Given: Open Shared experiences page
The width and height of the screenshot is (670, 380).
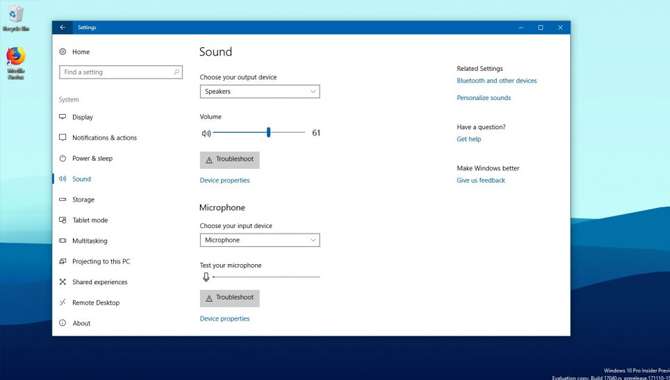Looking at the screenshot, I should [x=100, y=282].
